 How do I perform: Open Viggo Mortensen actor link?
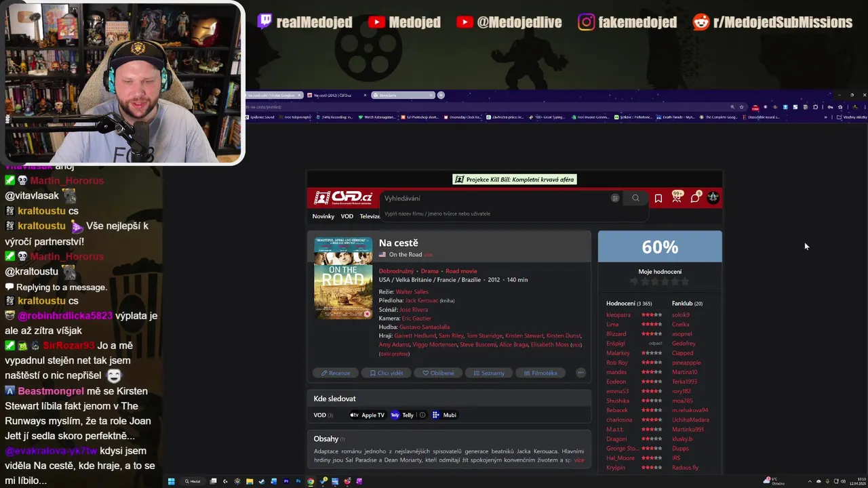coord(434,344)
